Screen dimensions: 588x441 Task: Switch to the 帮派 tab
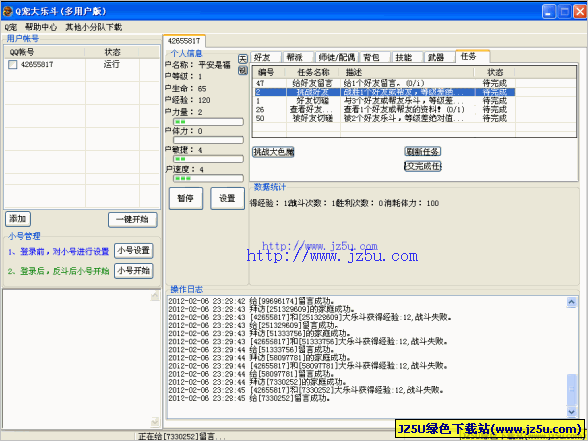[298, 57]
